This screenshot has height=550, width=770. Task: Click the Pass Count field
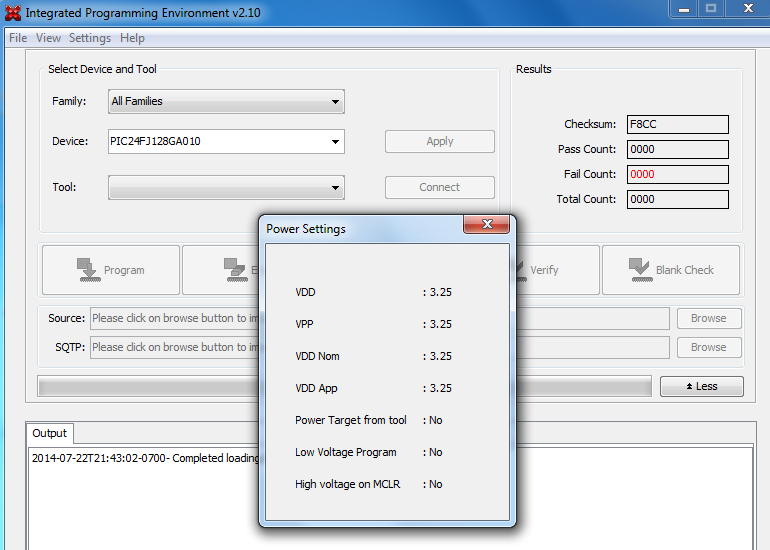[678, 149]
